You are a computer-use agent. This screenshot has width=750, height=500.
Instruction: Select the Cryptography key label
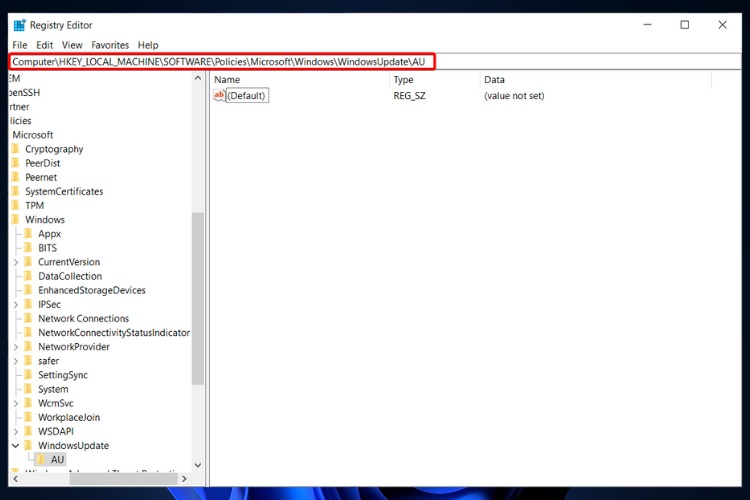54,149
